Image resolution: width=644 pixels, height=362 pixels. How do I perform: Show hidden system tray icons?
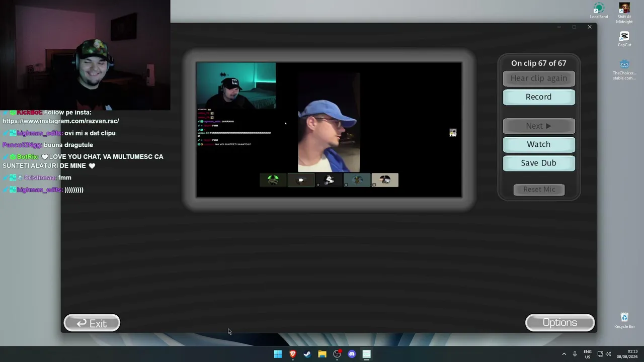coord(564,354)
